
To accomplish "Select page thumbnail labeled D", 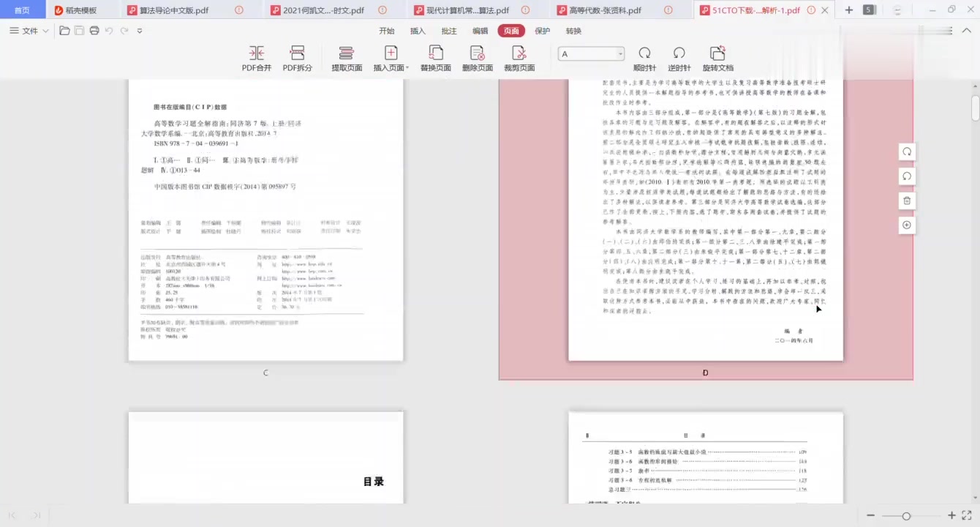I will [706, 220].
